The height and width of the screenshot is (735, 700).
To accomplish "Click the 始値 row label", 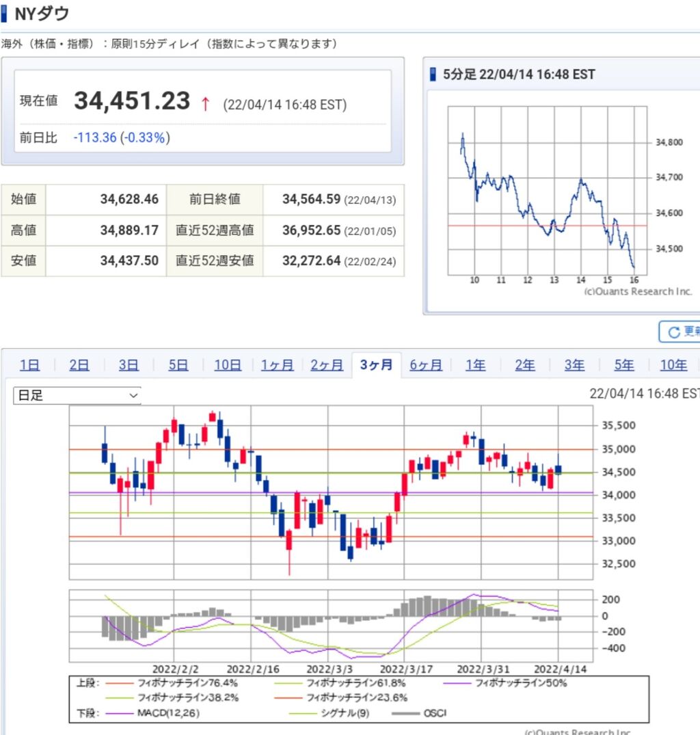I will pyautogui.click(x=23, y=199).
